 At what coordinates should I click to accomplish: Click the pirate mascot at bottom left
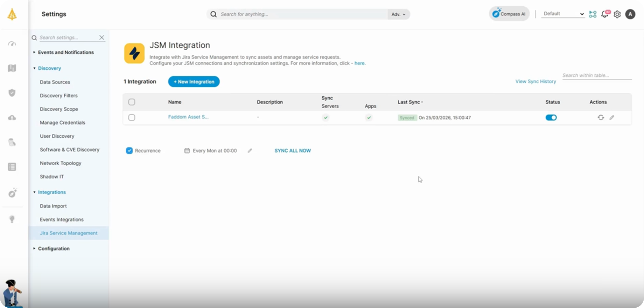pyautogui.click(x=12, y=294)
